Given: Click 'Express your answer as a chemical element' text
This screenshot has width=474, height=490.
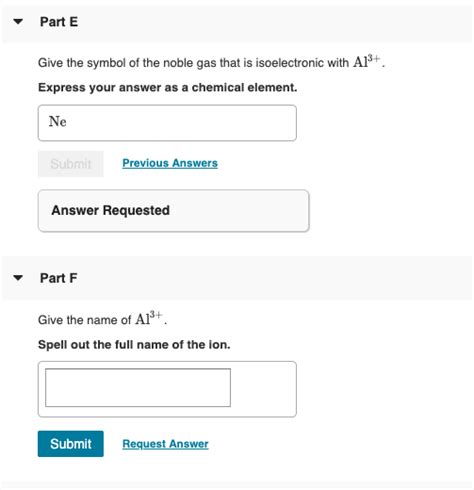Looking at the screenshot, I should (168, 87).
